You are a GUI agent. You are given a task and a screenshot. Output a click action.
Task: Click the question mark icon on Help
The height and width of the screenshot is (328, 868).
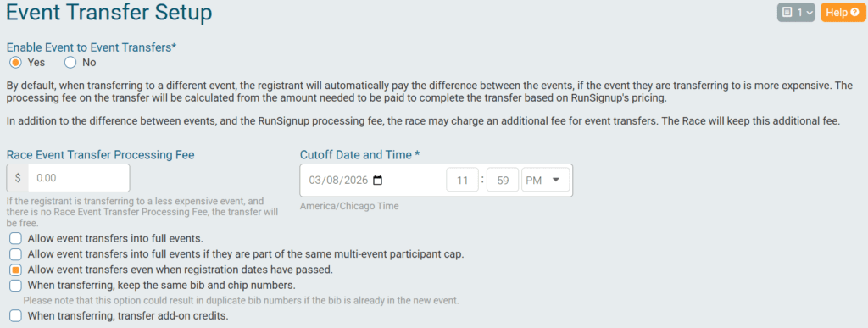pyautogui.click(x=854, y=12)
